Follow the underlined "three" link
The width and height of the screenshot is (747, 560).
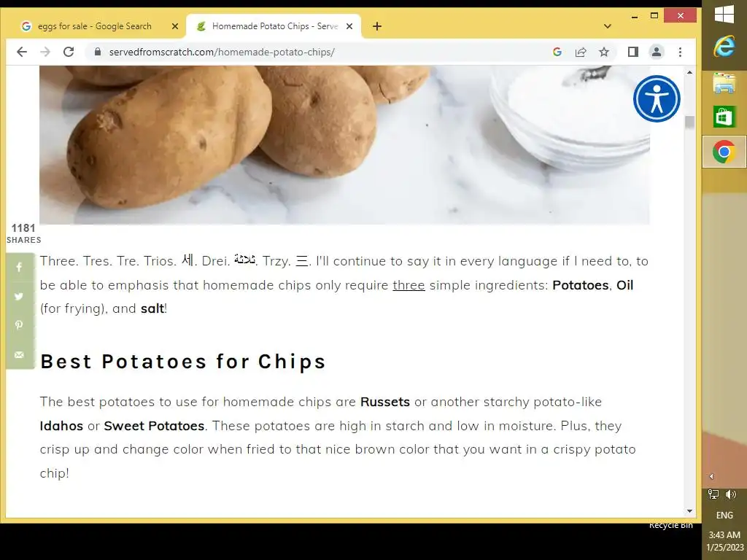[x=409, y=285]
